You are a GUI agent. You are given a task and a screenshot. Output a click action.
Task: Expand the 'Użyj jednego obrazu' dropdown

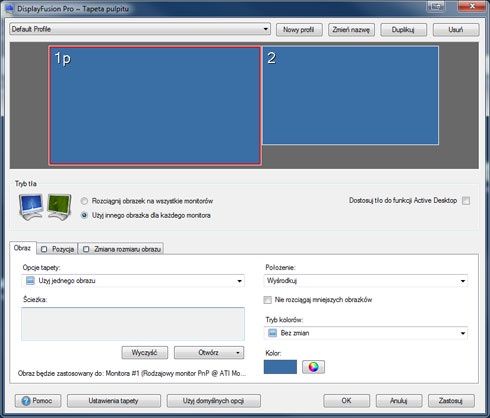[x=133, y=281]
